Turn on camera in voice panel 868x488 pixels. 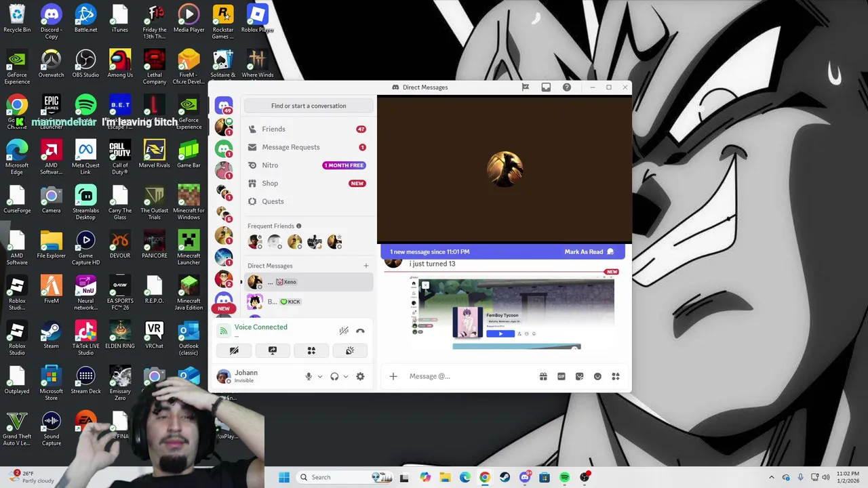pos(234,350)
